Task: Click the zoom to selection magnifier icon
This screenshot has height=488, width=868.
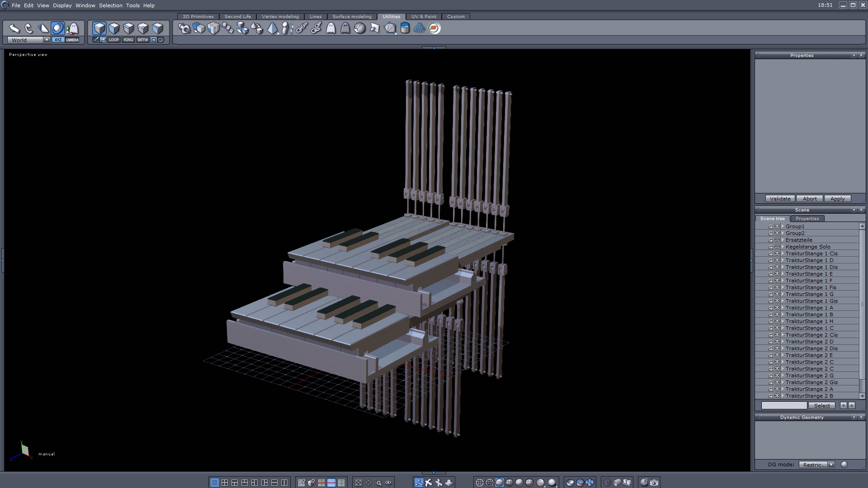Action: coord(378,483)
